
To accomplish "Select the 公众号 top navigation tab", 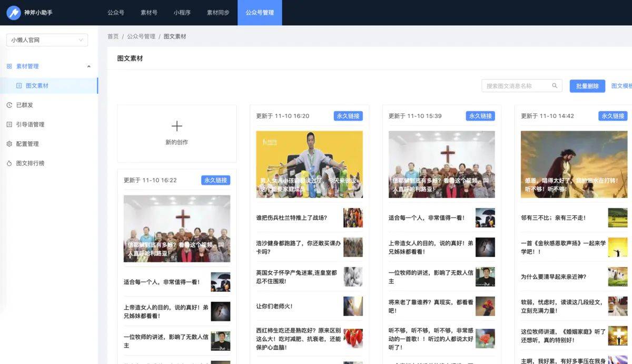I will point(116,13).
